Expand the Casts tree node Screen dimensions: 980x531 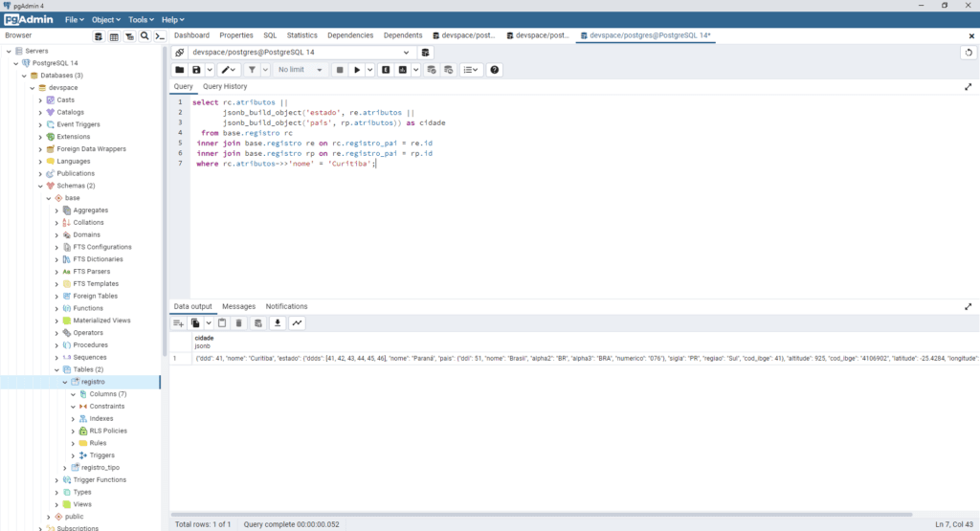[x=40, y=100]
